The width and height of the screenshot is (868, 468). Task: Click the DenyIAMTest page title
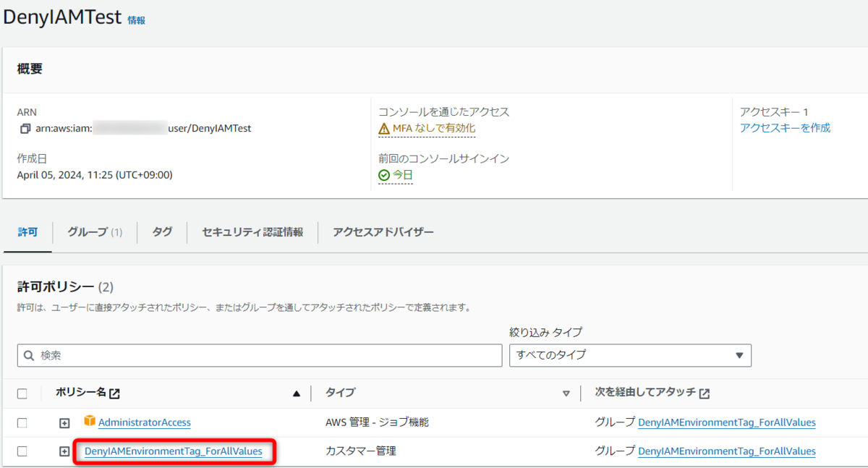pyautogui.click(x=62, y=18)
